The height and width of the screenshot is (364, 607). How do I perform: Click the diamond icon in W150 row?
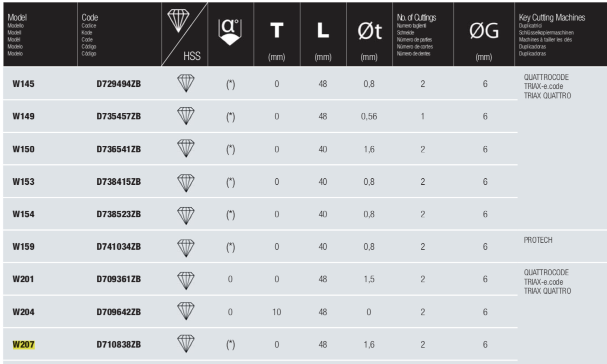click(184, 149)
